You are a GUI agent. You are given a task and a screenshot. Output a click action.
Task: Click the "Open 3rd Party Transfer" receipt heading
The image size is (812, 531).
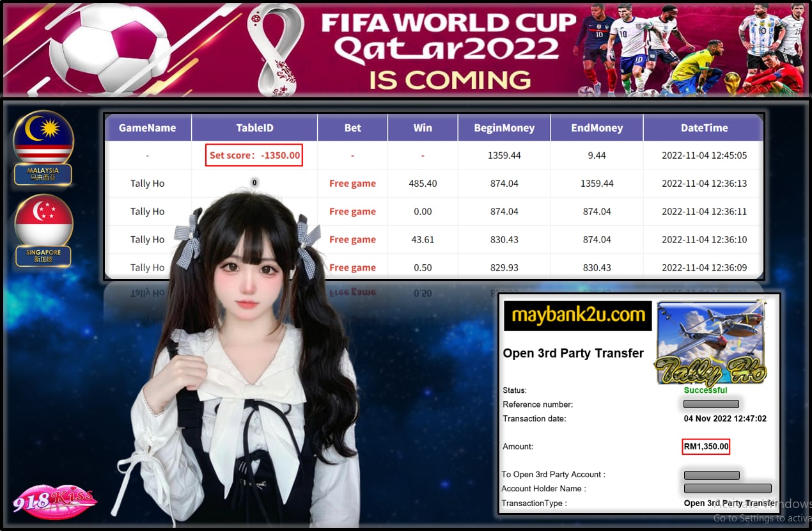[x=573, y=353]
